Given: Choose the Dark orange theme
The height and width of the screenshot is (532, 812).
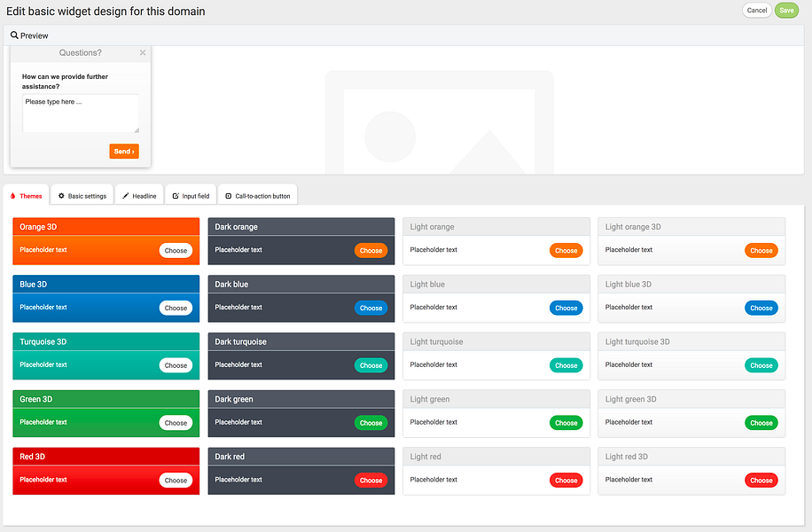Looking at the screenshot, I should 371,251.
